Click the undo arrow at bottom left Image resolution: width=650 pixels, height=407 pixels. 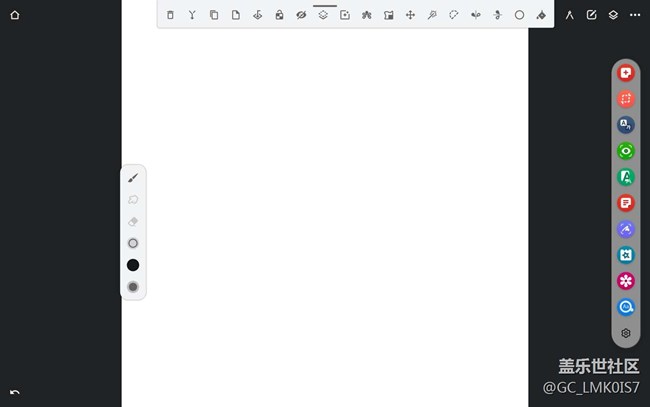pyautogui.click(x=15, y=392)
